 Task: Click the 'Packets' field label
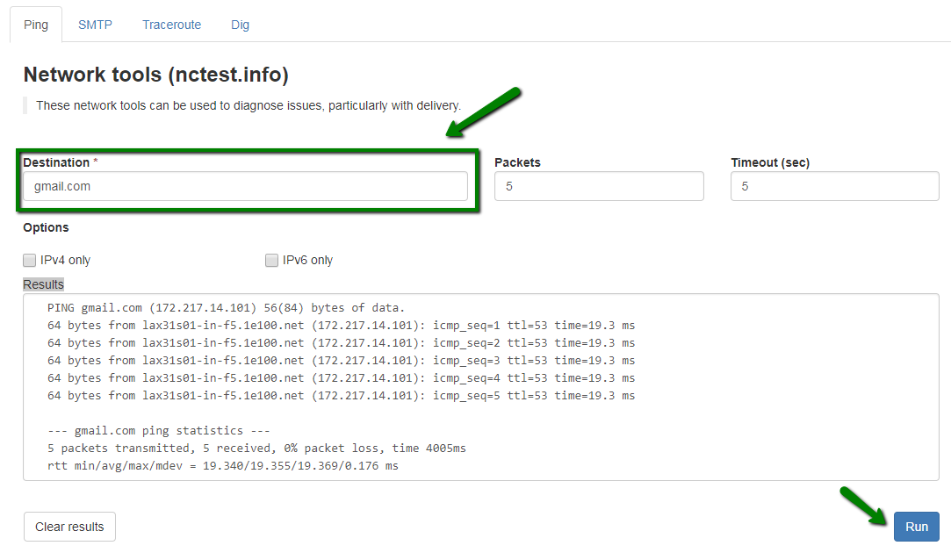pyautogui.click(x=517, y=162)
